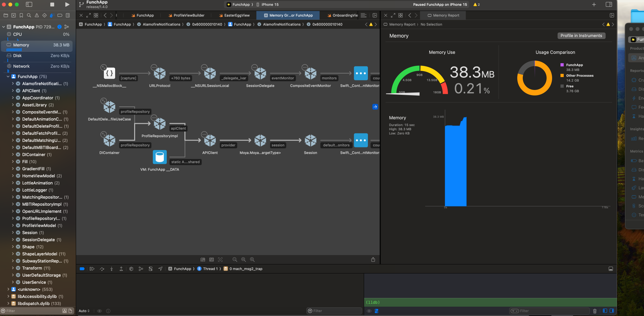Select the Memory Report tab
644x316 pixels.
point(443,15)
